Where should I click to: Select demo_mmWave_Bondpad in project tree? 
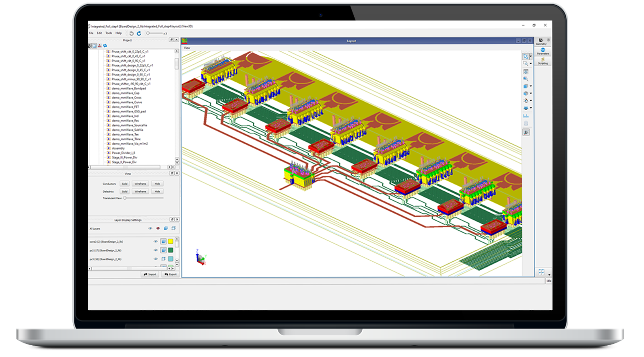[129, 88]
